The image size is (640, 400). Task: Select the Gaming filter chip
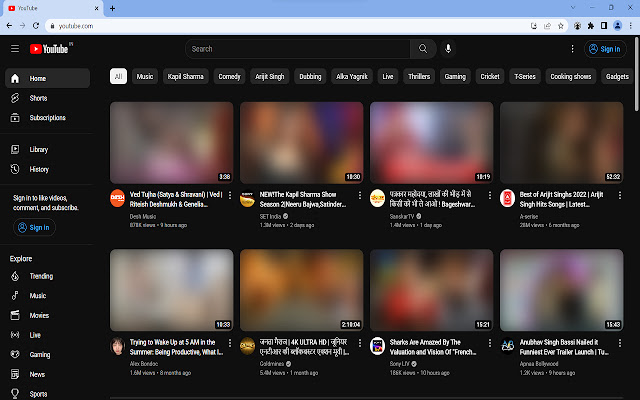pos(455,76)
